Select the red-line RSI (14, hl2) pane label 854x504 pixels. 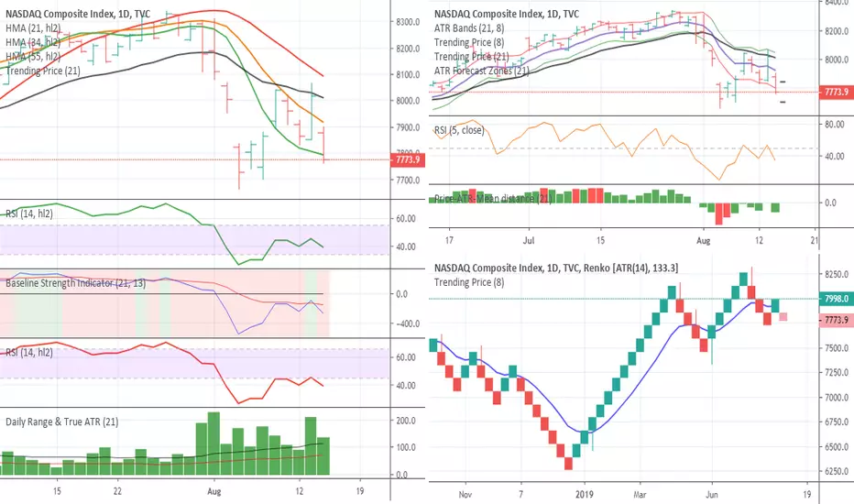tap(29, 353)
